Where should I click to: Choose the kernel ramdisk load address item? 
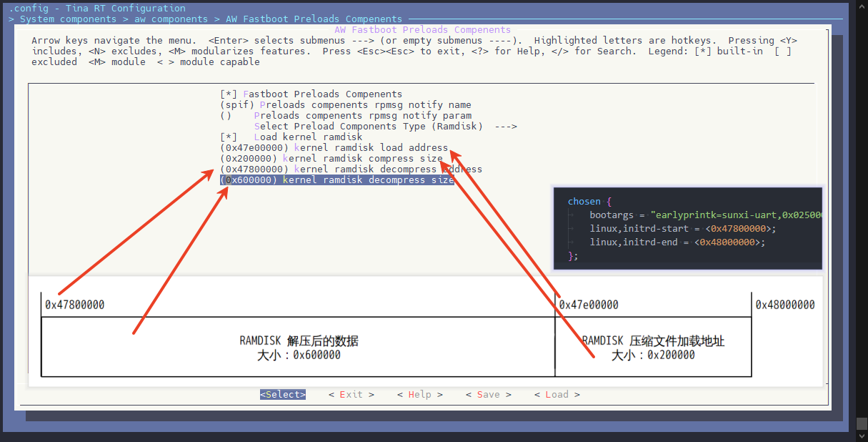[x=334, y=148]
